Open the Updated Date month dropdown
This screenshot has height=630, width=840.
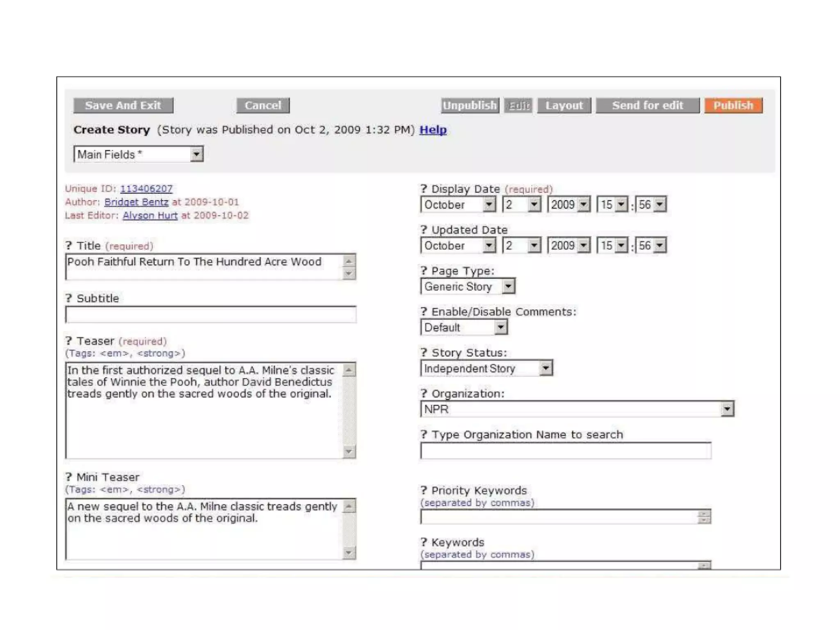(458, 245)
